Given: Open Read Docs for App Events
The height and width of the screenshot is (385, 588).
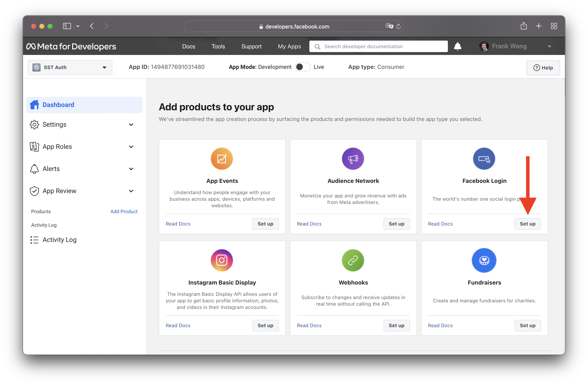Looking at the screenshot, I should click(x=178, y=223).
